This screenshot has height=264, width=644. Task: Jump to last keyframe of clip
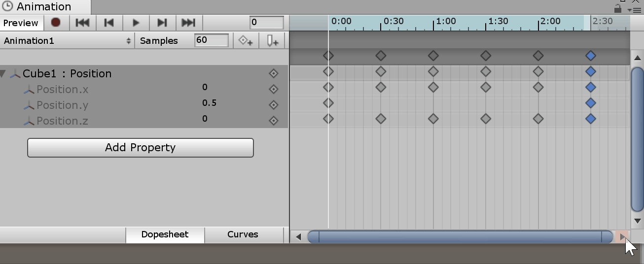pos(188,23)
